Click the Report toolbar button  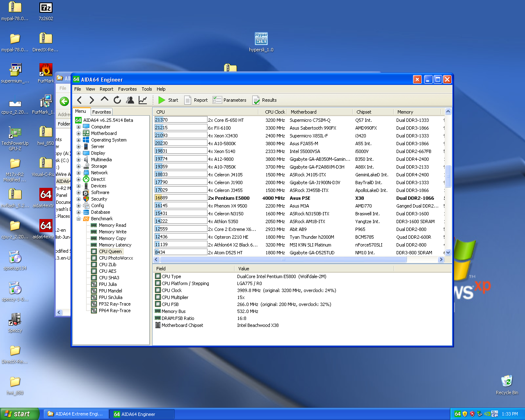coord(196,100)
